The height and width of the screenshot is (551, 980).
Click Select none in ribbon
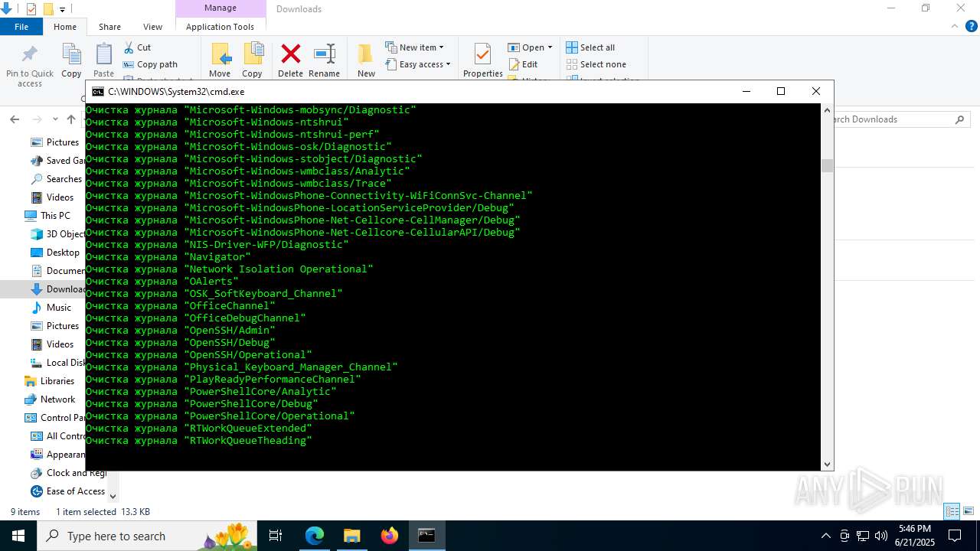tap(596, 64)
